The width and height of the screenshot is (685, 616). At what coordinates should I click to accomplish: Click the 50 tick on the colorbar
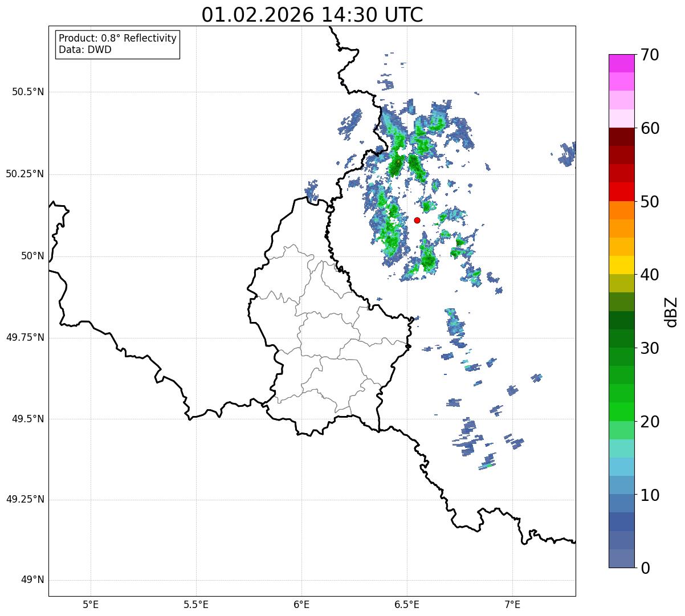[650, 202]
